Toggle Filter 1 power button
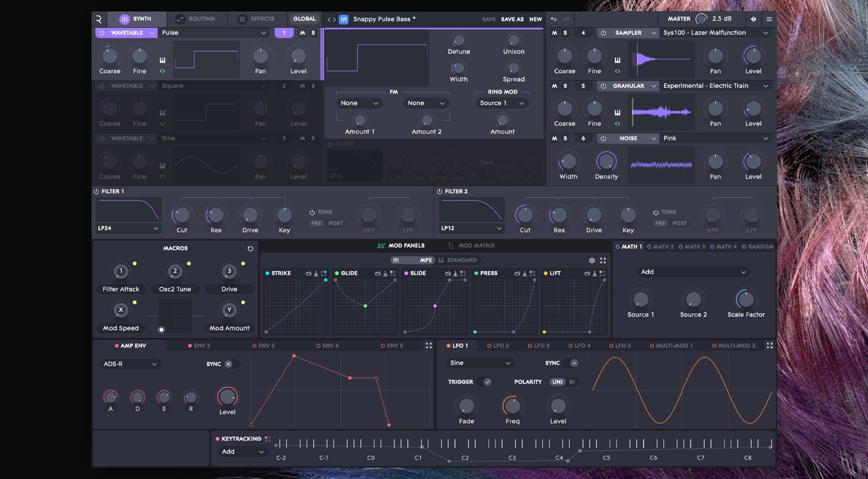Image resolution: width=868 pixels, height=479 pixels. 96,192
